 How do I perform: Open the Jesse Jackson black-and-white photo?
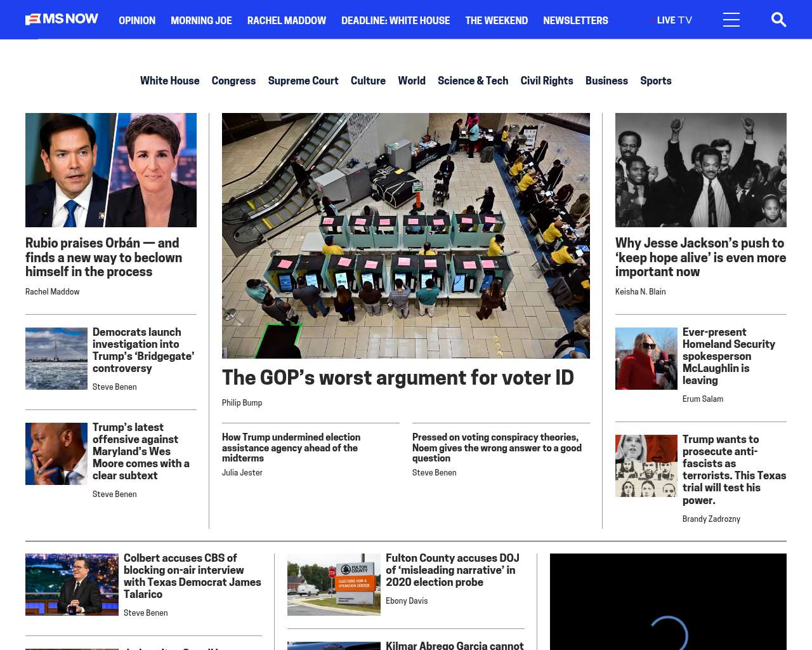(x=701, y=170)
